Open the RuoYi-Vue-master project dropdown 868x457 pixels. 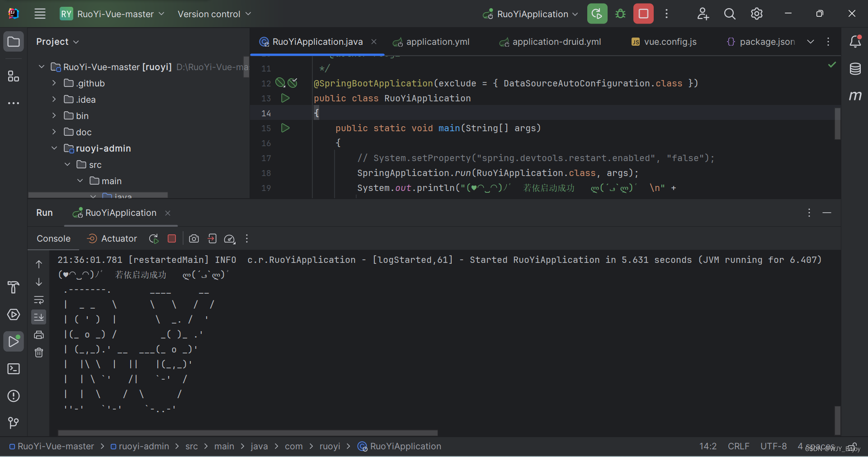click(113, 14)
